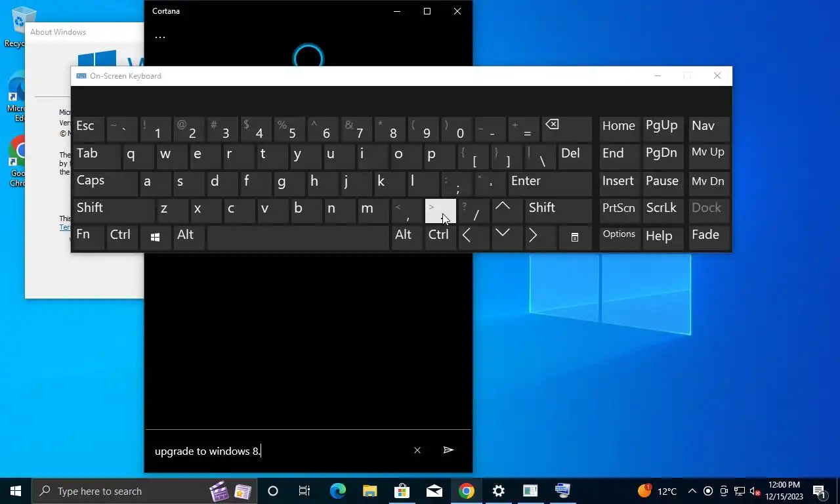Click the Nav key on the keyboard
This screenshot has width=840, height=504.
[708, 129]
